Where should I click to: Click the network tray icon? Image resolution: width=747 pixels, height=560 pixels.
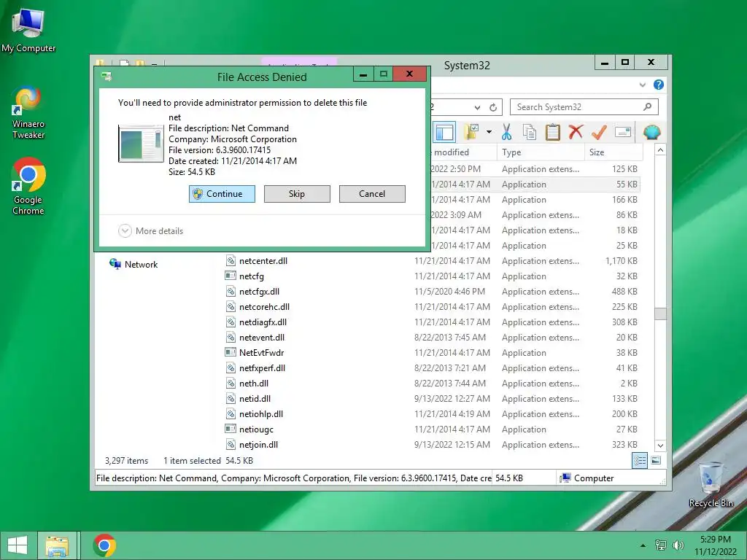[661, 545]
